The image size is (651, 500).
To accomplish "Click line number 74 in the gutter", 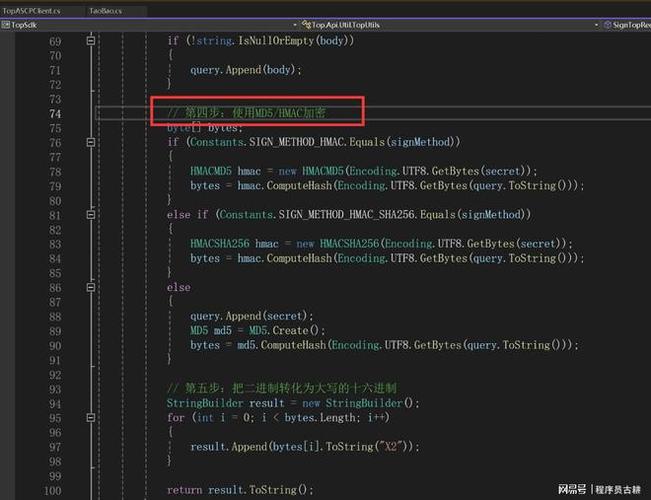I will (55, 114).
